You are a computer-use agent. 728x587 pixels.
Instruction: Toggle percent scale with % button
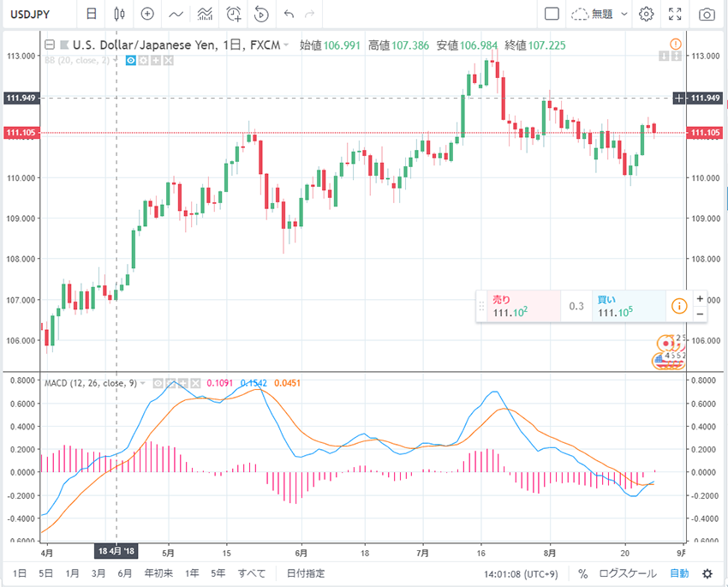click(583, 574)
